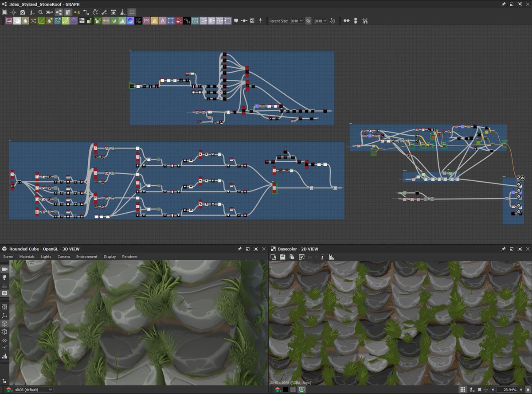Toggle the pin on the Basecolor 2D view

pyautogui.click(x=504, y=249)
